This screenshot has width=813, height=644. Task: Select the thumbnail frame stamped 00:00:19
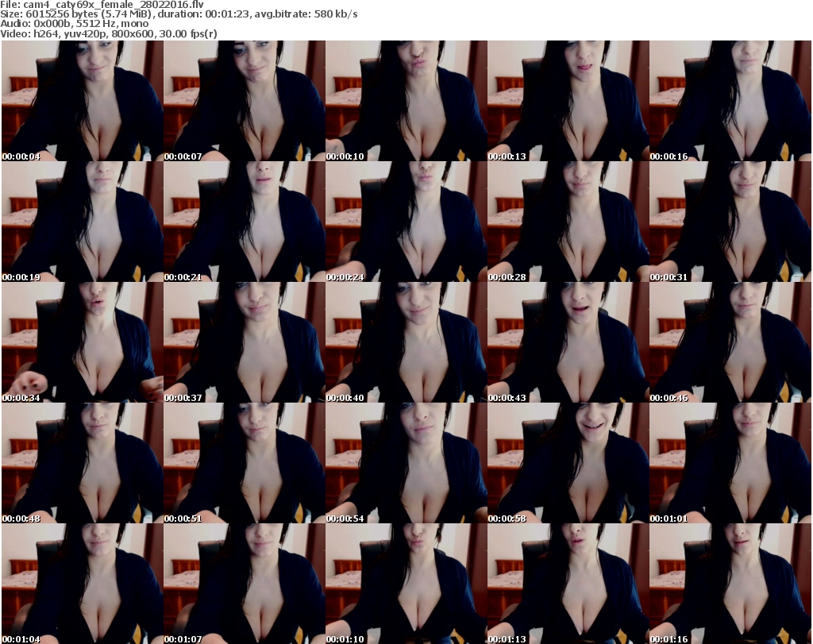pyautogui.click(x=83, y=222)
